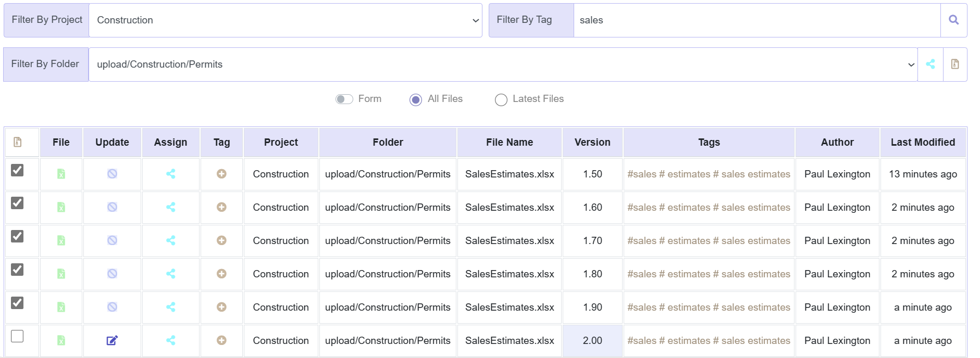The width and height of the screenshot is (980, 358).
Task: Open the Excel file icon for version 1.80
Action: point(61,274)
